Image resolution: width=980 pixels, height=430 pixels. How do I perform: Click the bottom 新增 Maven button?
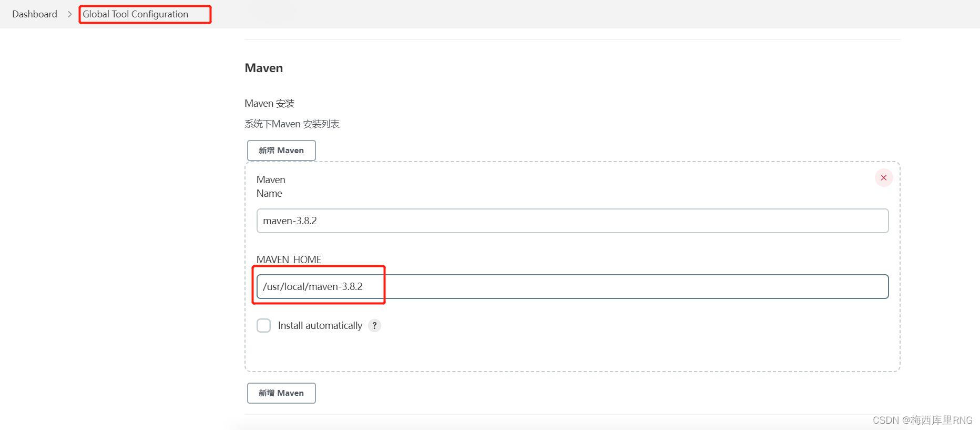[x=281, y=393]
